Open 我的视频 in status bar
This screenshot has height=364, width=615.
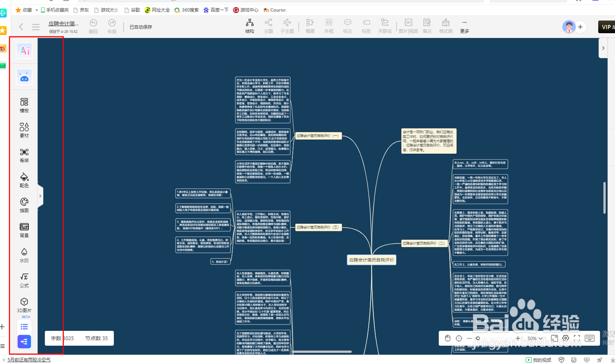[538, 360]
